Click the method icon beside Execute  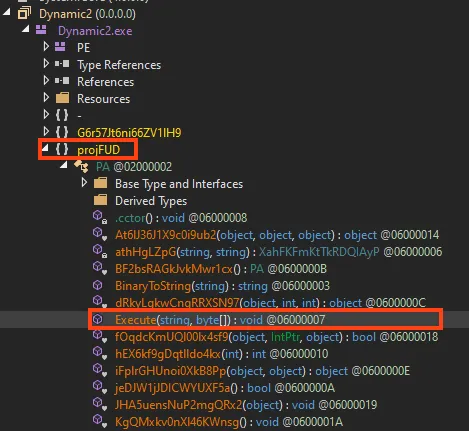[98, 319]
